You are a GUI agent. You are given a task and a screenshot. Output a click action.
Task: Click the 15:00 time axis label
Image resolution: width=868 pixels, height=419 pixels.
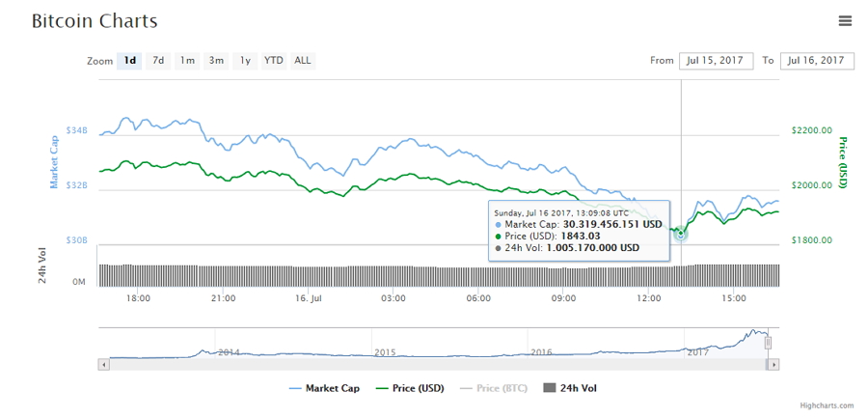(733, 298)
